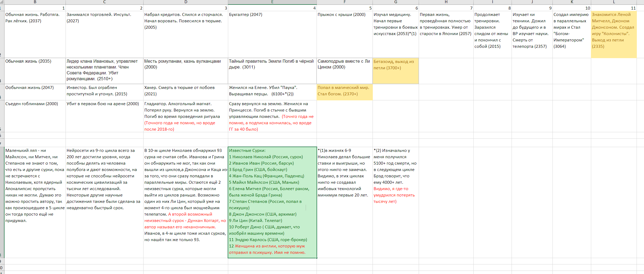Click number 11 cell above "Знакомится Леной Митчелл"

pos(614,8)
